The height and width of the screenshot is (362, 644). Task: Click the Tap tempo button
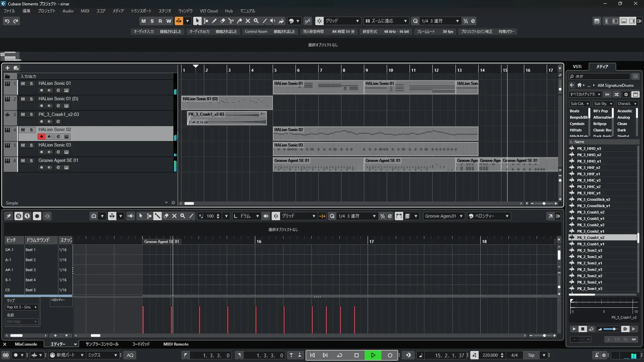tap(531, 355)
